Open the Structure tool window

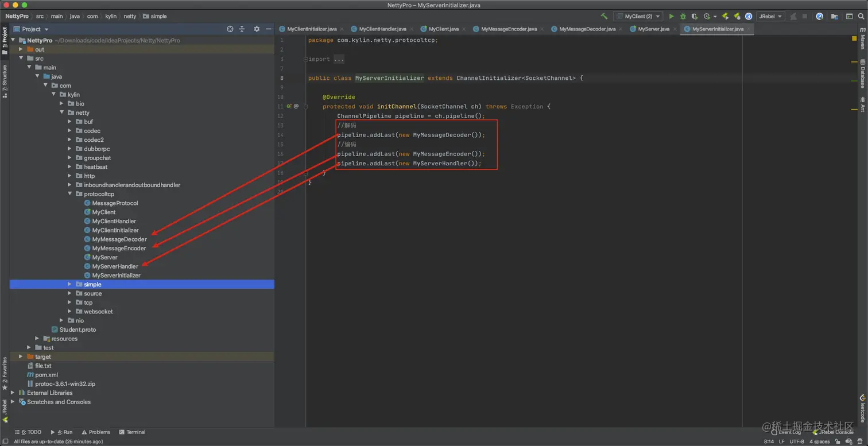[5, 81]
